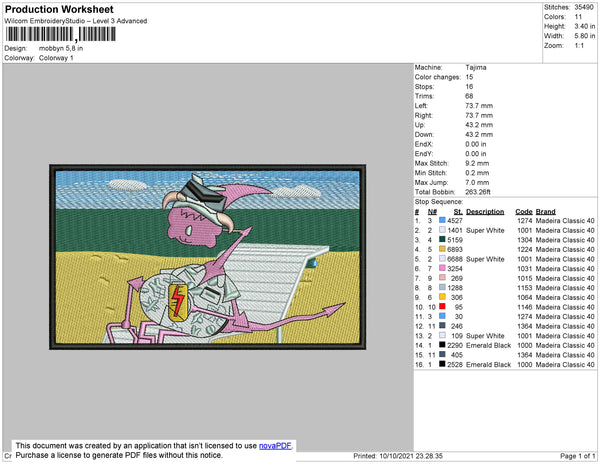This screenshot has height=464, width=600.
Task: Click the Trims value 68
Action: pyautogui.click(x=469, y=96)
